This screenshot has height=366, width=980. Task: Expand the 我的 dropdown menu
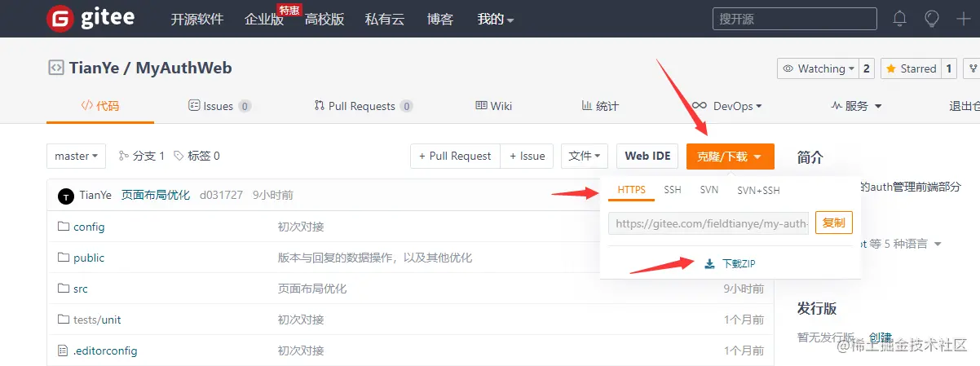coord(496,19)
